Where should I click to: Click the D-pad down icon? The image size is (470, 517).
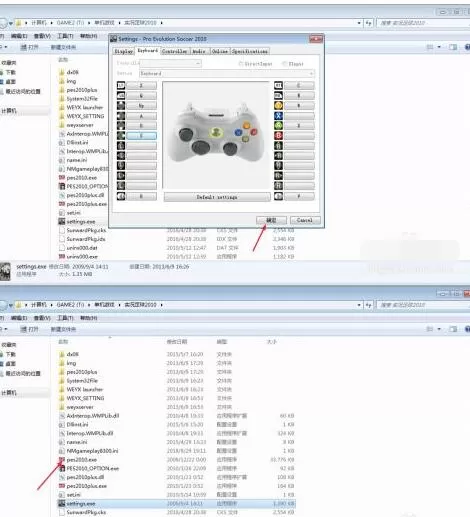[x=121, y=126]
